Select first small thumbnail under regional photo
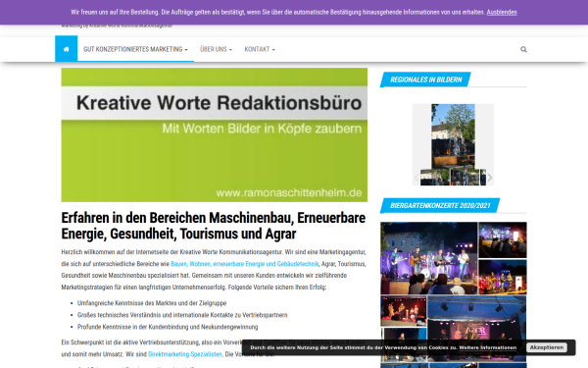 coord(434,178)
